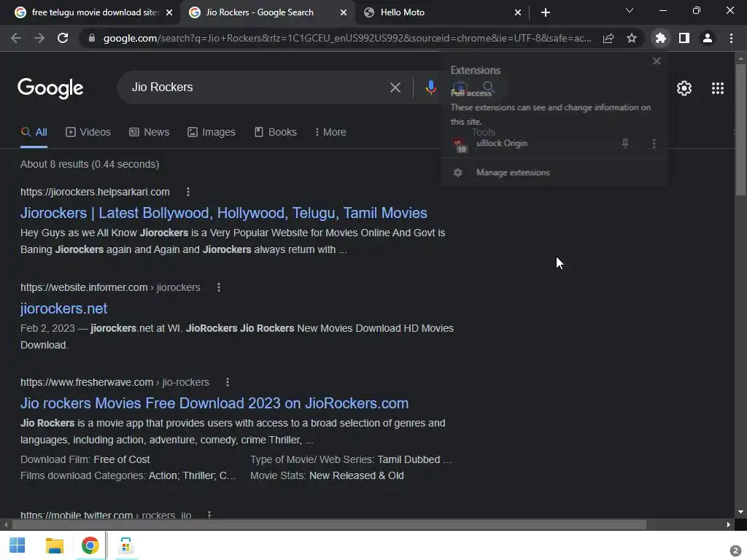Toggle the Extensions puzzle icon

coord(660,38)
